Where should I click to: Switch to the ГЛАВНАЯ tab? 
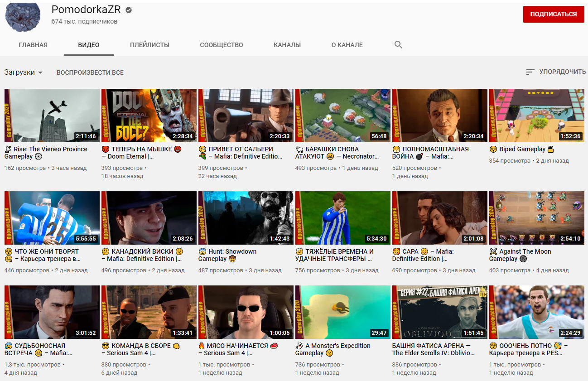point(33,45)
